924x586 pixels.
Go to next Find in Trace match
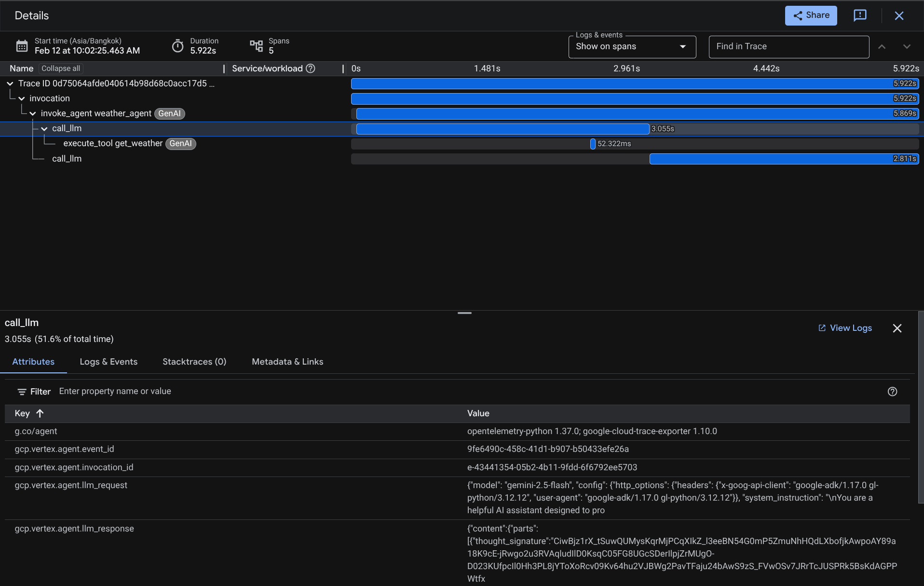[x=907, y=47]
